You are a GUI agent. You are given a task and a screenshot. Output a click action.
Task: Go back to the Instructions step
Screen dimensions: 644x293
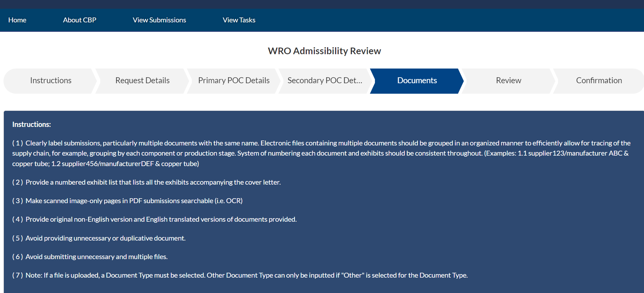[x=51, y=80]
